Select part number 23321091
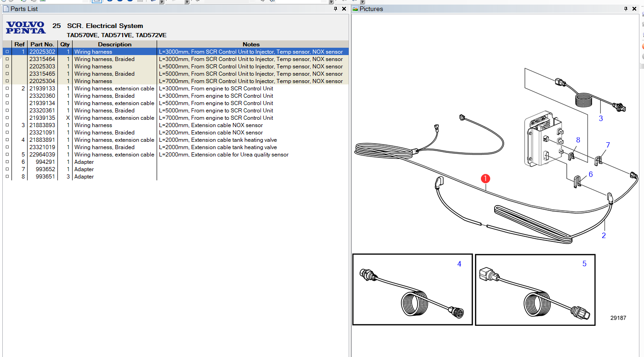 pyautogui.click(x=42, y=133)
